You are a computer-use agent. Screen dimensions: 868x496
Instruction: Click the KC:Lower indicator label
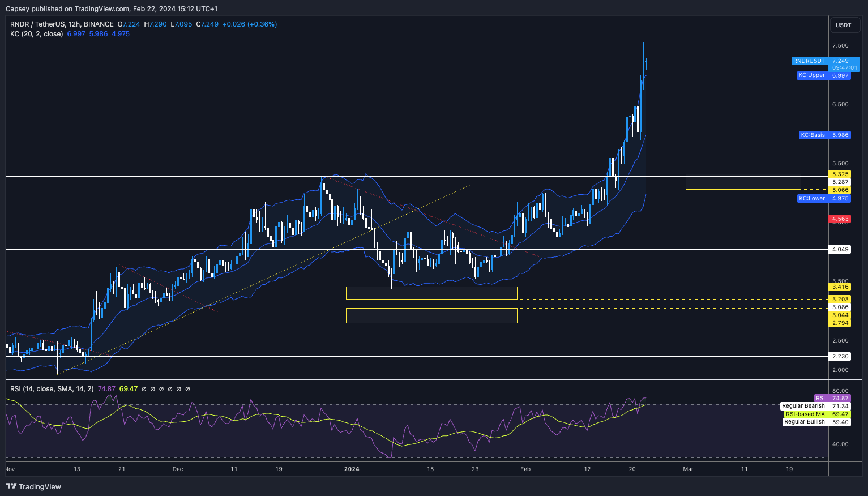coord(811,199)
